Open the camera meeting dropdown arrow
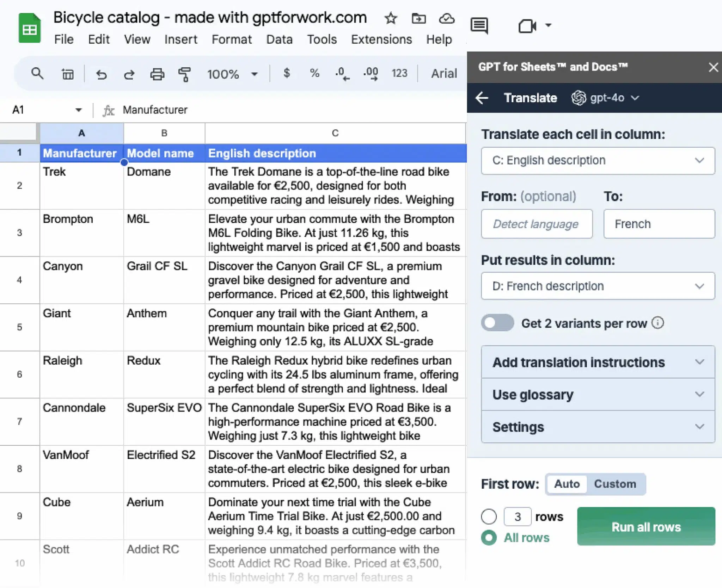This screenshot has height=588, width=722. [x=548, y=25]
